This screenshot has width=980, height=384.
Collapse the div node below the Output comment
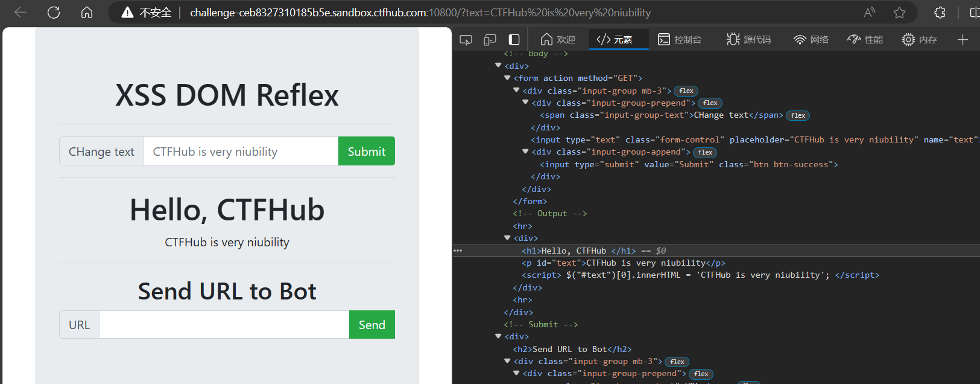point(507,238)
